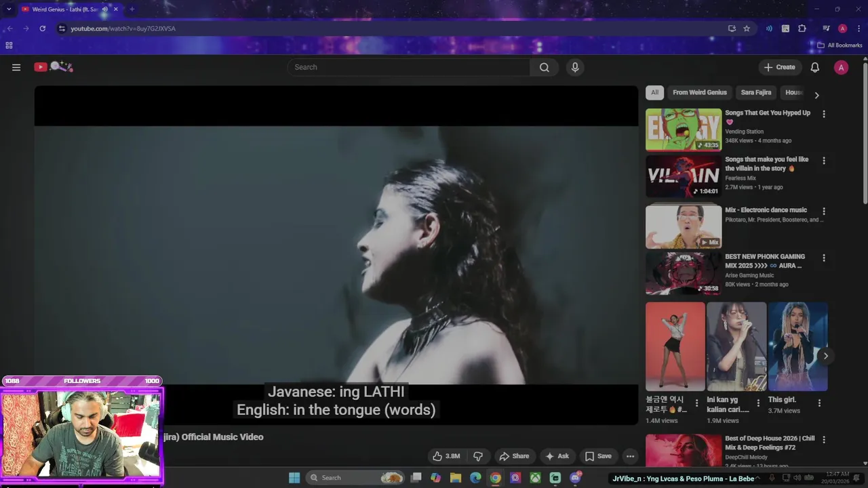Select the House filter chip
The height and width of the screenshot is (488, 868).
tap(793, 92)
